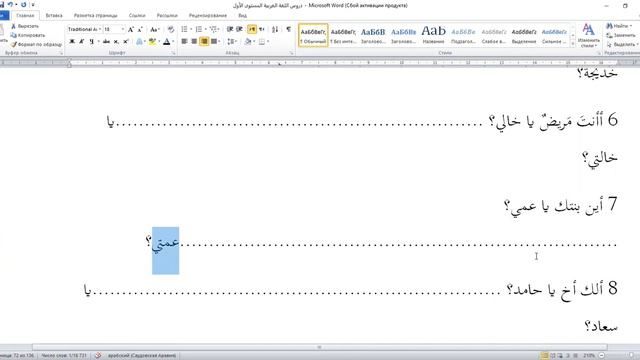Screen dimensions: 640x360
Task: Click Заменить (Replace) button
Action: point(621,35)
